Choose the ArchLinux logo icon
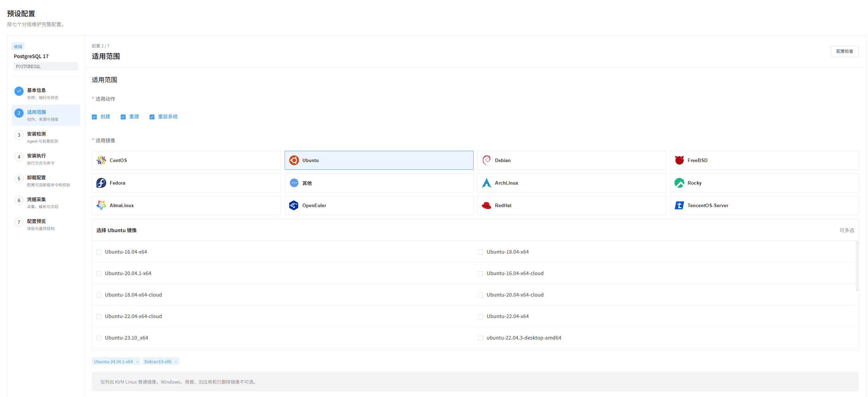 point(487,183)
